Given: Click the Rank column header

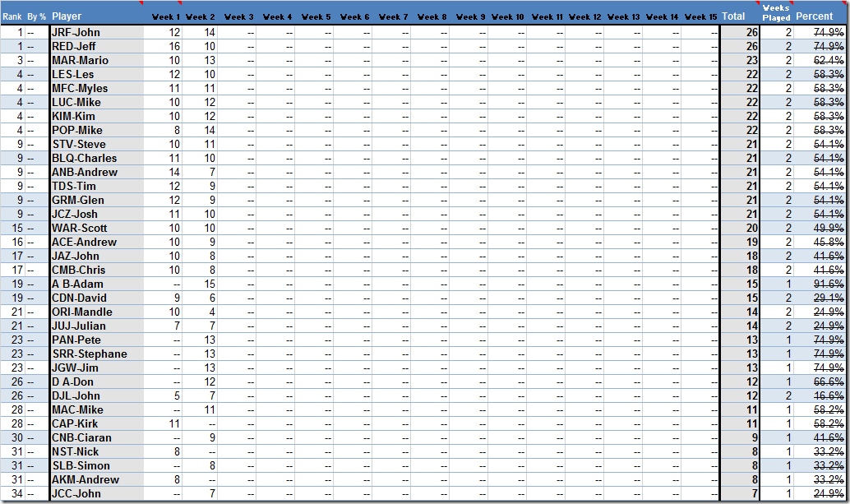Looking at the screenshot, I should tap(12, 16).
